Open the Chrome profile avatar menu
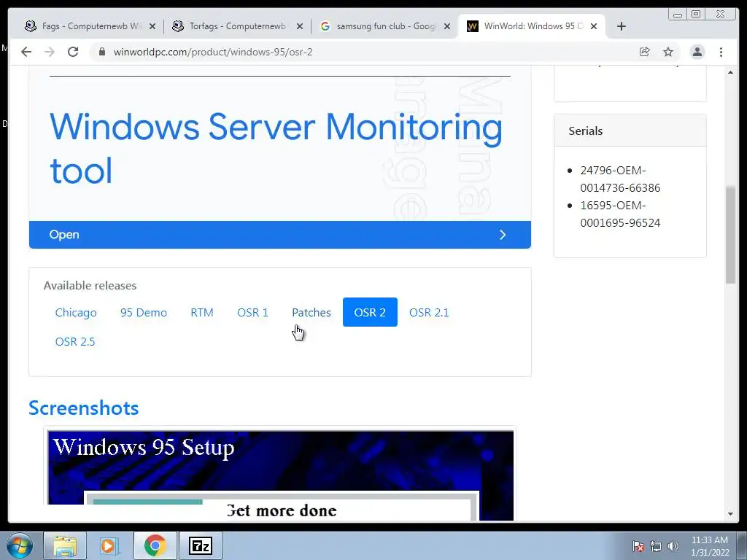 click(x=697, y=52)
